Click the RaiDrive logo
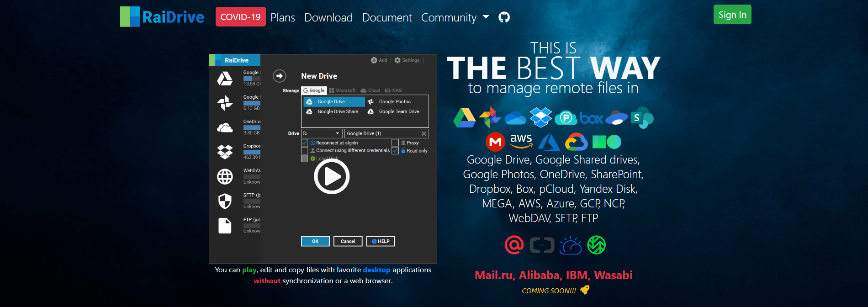 pos(162,17)
